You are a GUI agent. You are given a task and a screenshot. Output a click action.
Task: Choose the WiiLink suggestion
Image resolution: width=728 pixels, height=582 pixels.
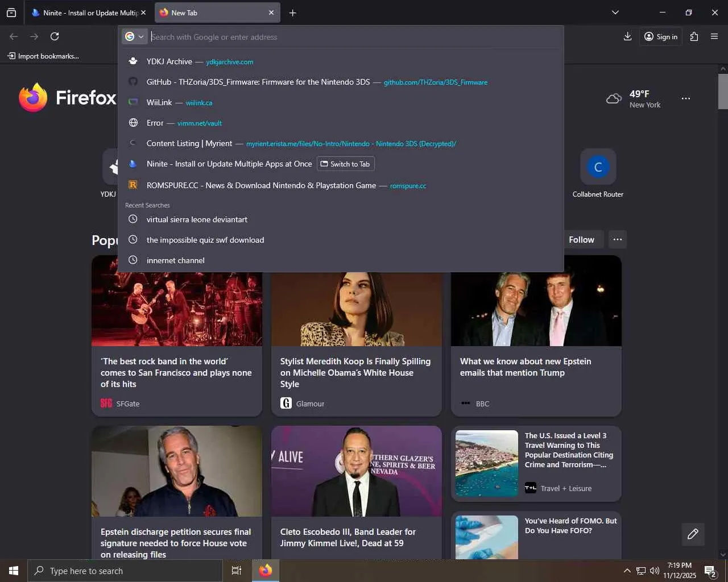click(x=341, y=102)
